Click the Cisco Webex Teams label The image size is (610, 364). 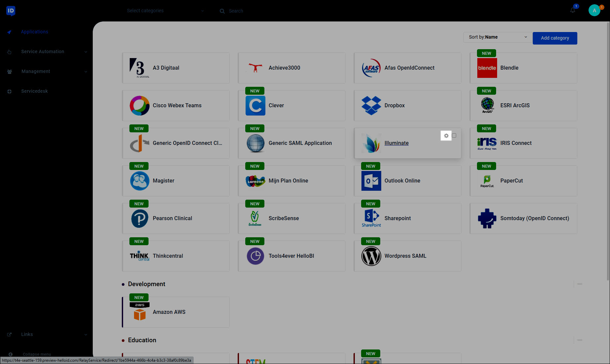pos(177,105)
